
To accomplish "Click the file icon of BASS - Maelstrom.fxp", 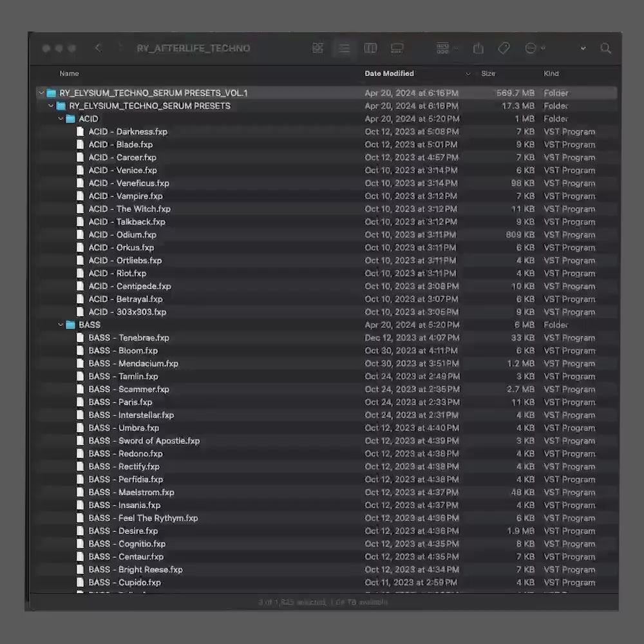I will click(x=80, y=492).
